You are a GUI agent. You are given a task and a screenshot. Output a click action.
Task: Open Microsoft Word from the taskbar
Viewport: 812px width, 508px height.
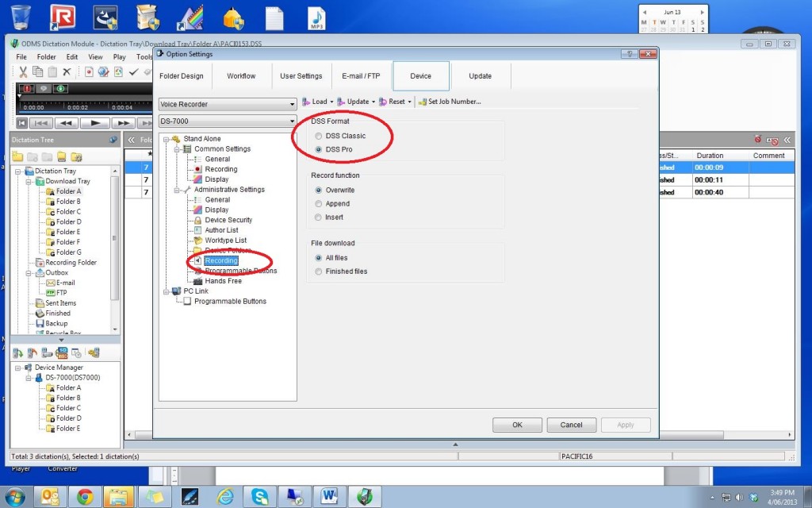pyautogui.click(x=329, y=497)
